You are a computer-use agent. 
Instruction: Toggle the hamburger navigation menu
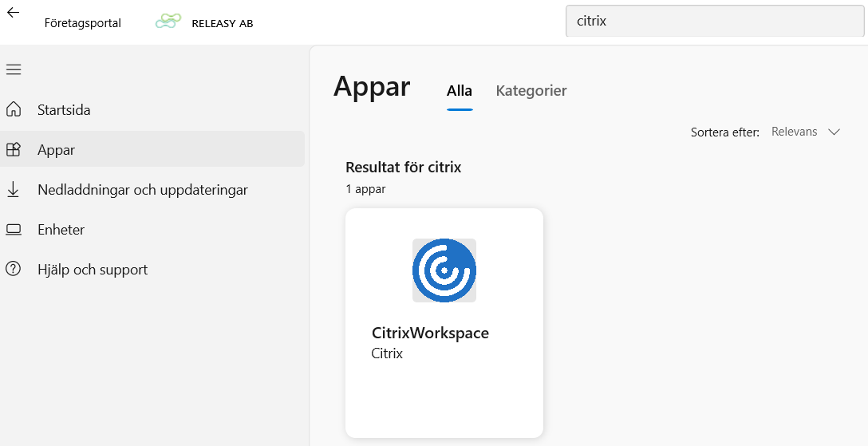[14, 69]
